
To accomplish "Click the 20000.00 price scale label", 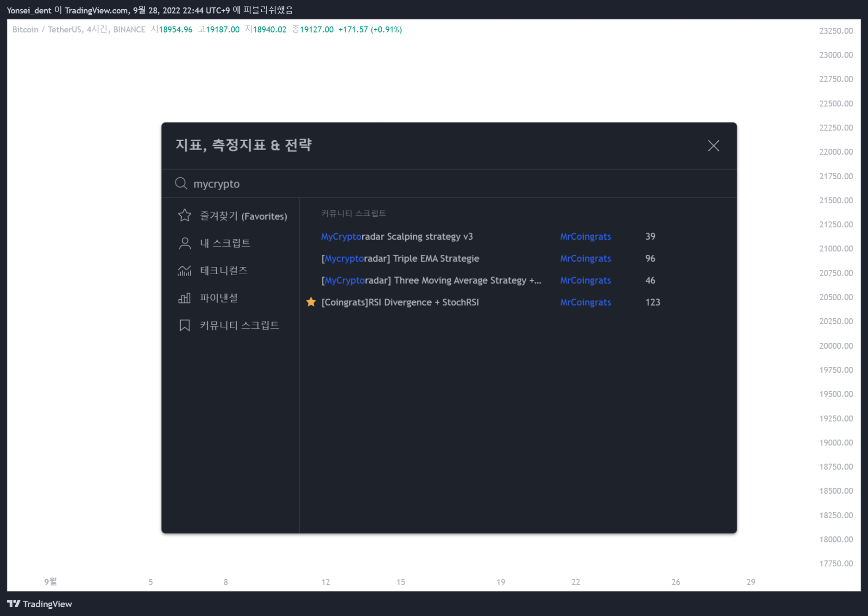I will 836,346.
